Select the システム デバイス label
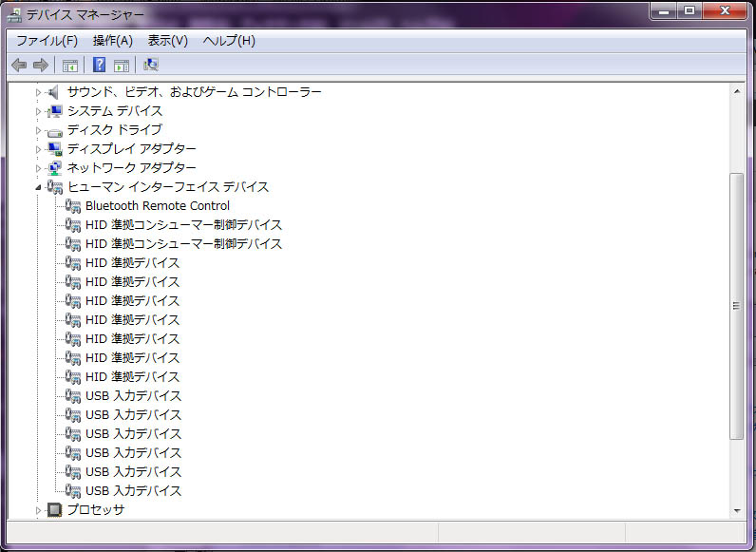This screenshot has width=756, height=552. pyautogui.click(x=115, y=111)
